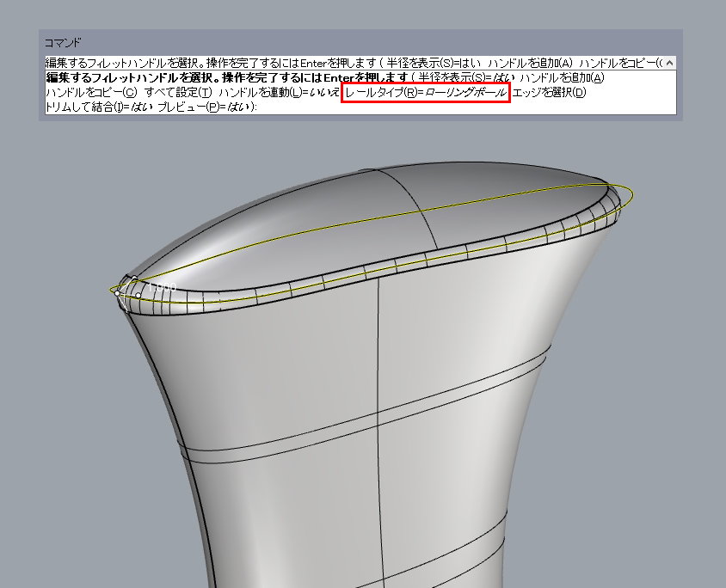Click command history scroll-up arrow
726x588 pixels.
(x=669, y=63)
